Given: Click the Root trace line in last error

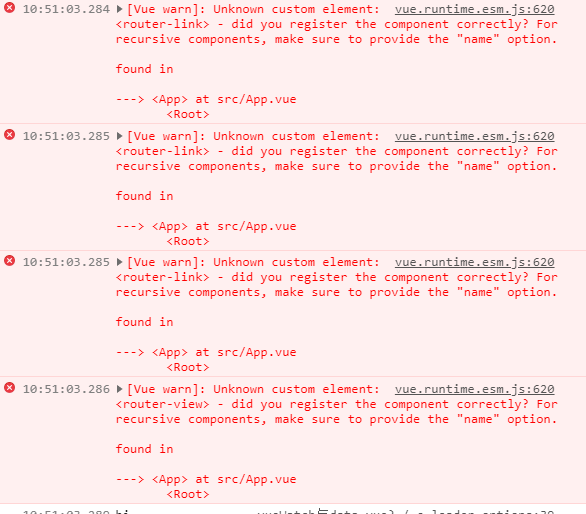Looking at the screenshot, I should tap(188, 494).
